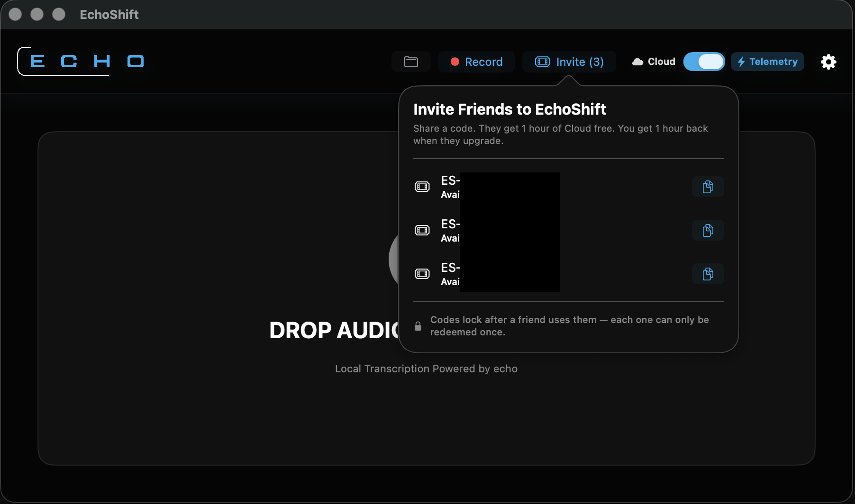Close the Invite (3) popover button
This screenshot has height=504, width=855.
pos(569,62)
